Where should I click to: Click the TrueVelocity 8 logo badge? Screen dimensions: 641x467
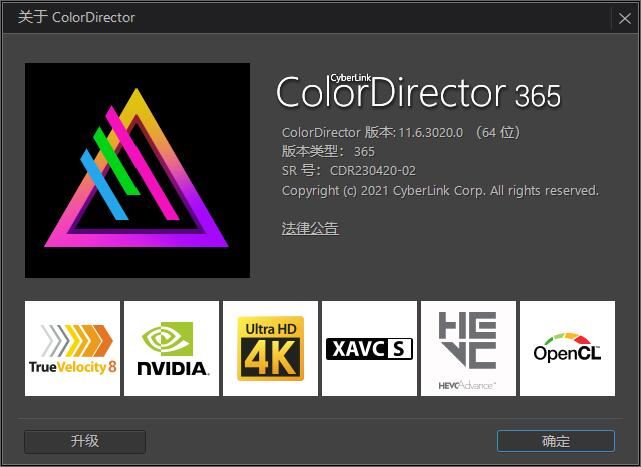tap(72, 348)
